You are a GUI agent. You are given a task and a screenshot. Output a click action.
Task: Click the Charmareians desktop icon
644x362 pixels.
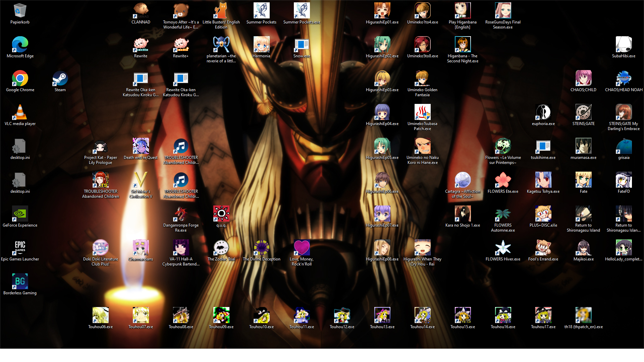[x=141, y=248]
